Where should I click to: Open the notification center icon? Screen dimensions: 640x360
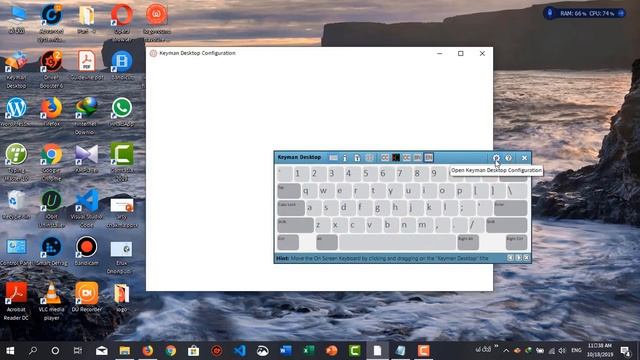pyautogui.click(x=625, y=351)
